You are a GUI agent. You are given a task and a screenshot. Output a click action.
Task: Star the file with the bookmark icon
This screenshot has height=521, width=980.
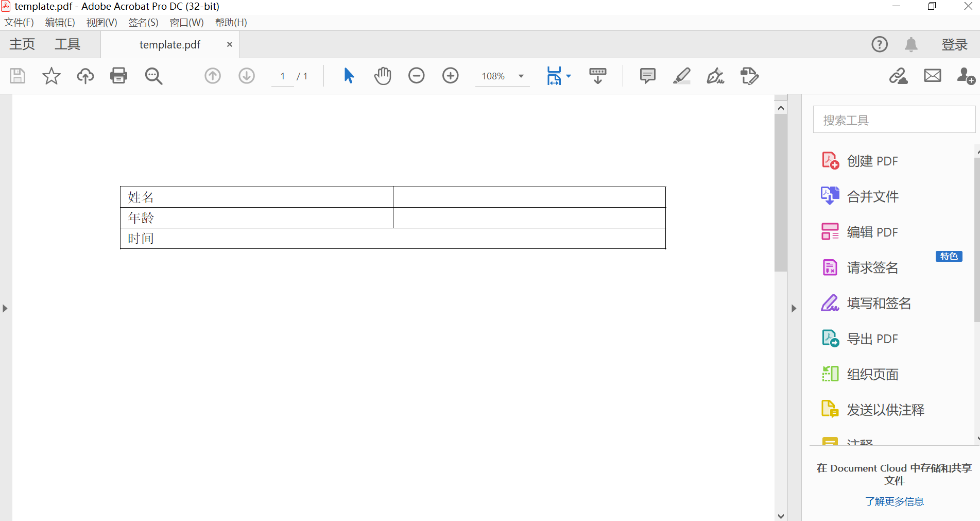pos(51,76)
